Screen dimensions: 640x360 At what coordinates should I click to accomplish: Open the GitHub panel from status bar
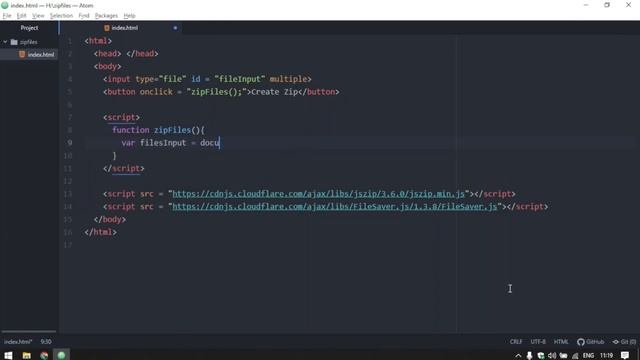(591, 342)
